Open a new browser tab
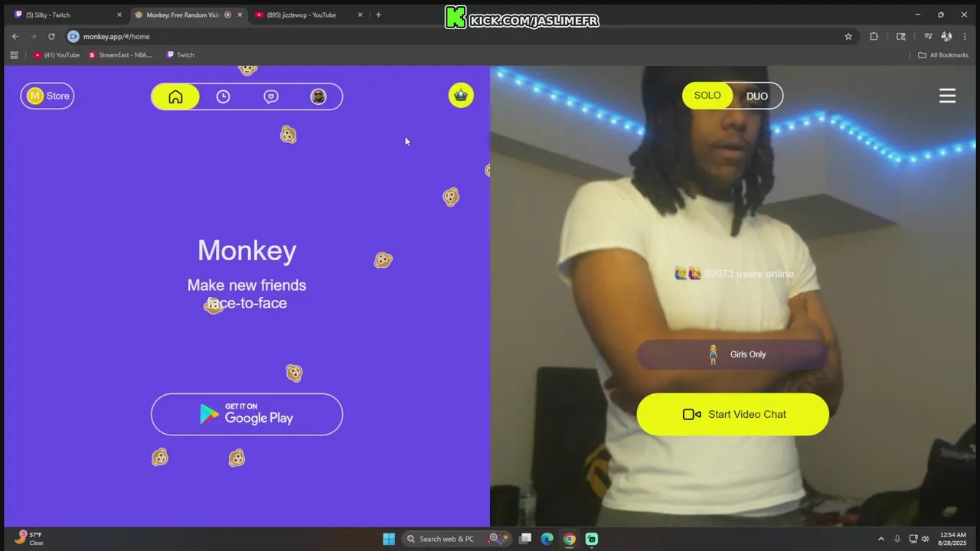 tap(378, 15)
